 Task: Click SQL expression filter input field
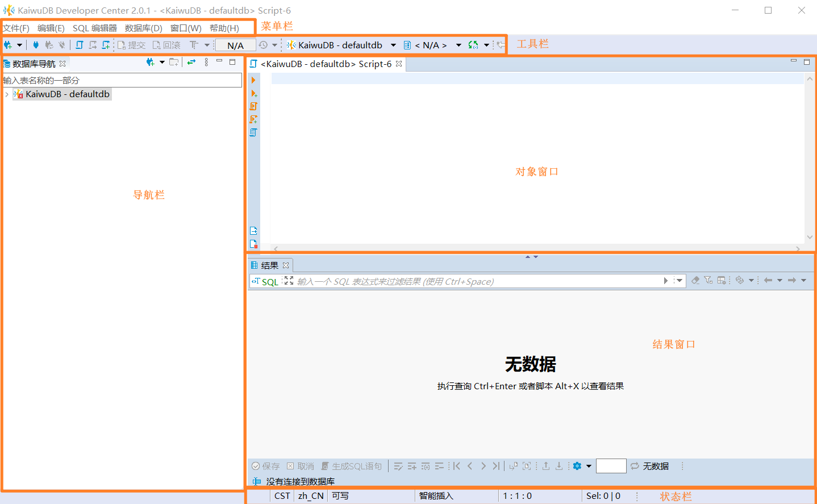(478, 281)
